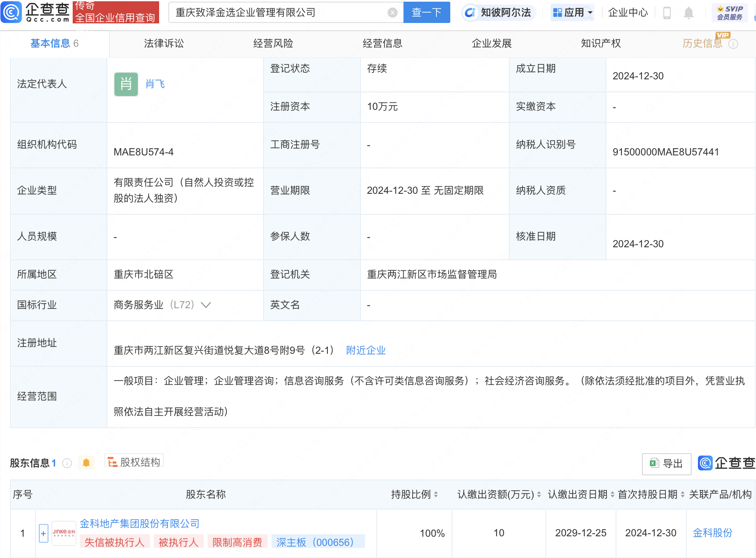The height and width of the screenshot is (558, 756).
Task: Open the notifications bell in header
Action: [689, 13]
